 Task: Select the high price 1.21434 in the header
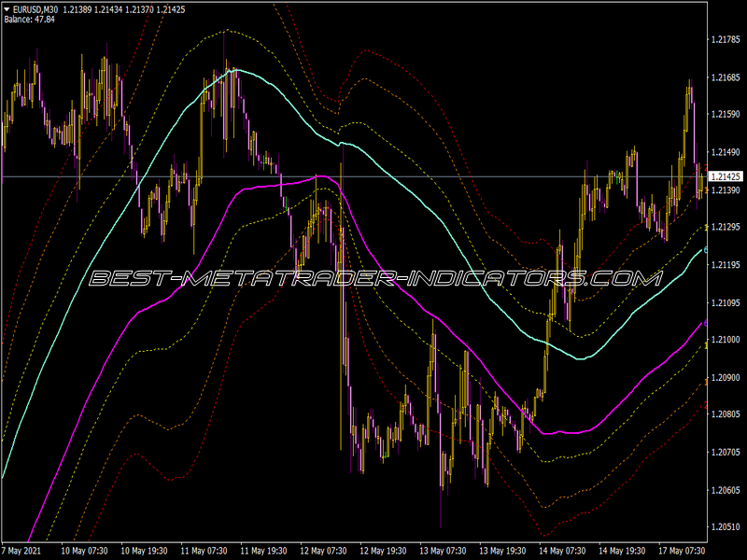108,9
